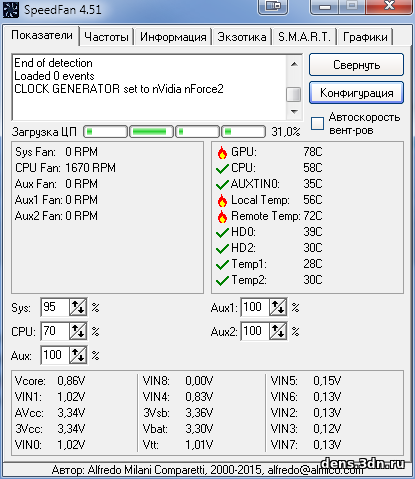
Task: Click the fourth CPU core load bar
Action: point(244,132)
